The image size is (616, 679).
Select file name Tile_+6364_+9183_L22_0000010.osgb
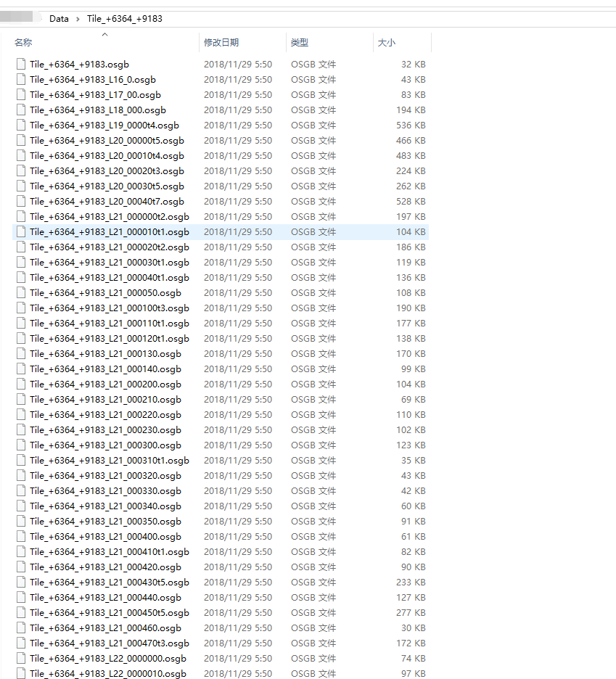[108, 674]
